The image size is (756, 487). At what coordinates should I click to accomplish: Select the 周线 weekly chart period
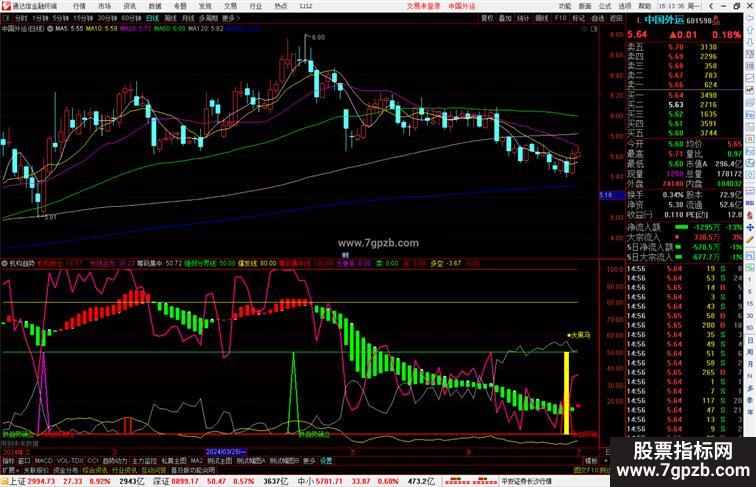[x=170, y=18]
